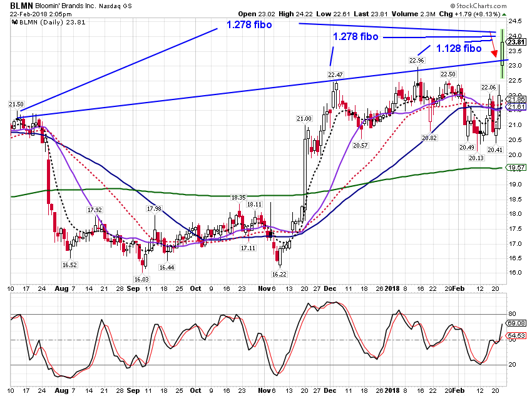The height and width of the screenshot is (396, 532).
Task: Select the BLMN ticker symbol in the title
Action: tap(21, 6)
